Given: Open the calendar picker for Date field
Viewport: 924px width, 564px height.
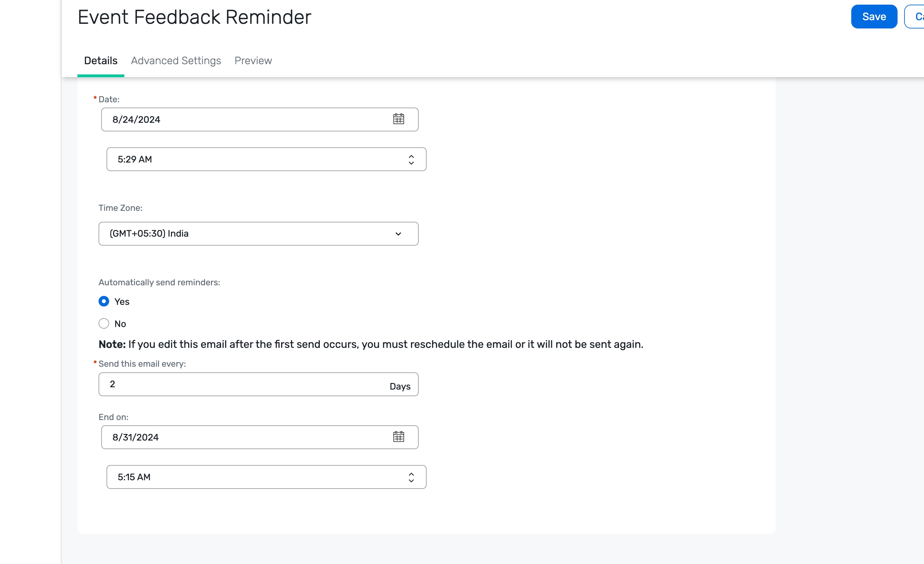Looking at the screenshot, I should pyautogui.click(x=398, y=119).
